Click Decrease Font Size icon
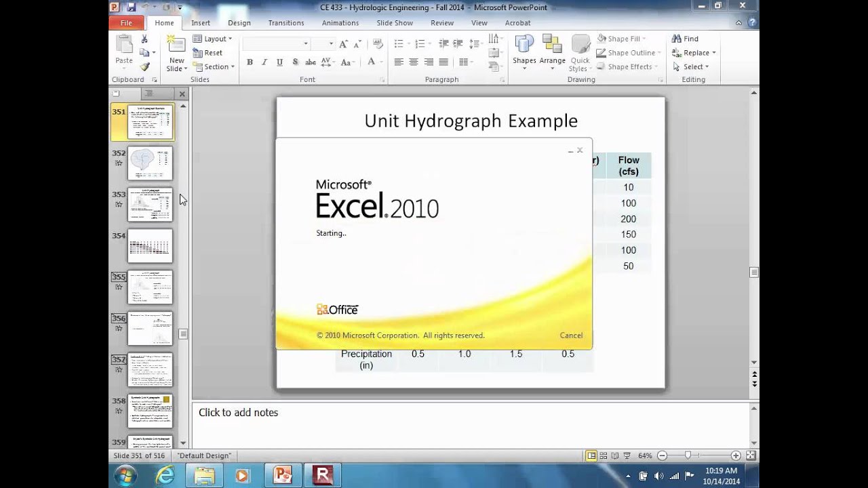868x488 pixels. click(359, 43)
